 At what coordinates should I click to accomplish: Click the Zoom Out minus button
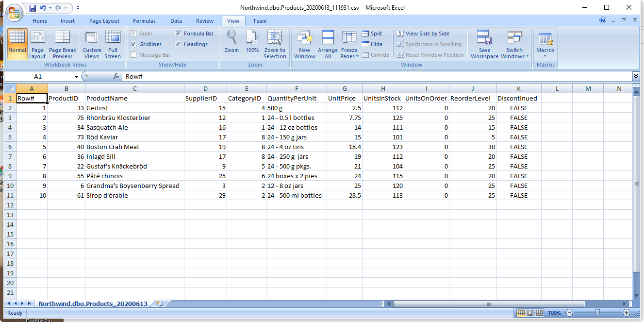pyautogui.click(x=570, y=313)
